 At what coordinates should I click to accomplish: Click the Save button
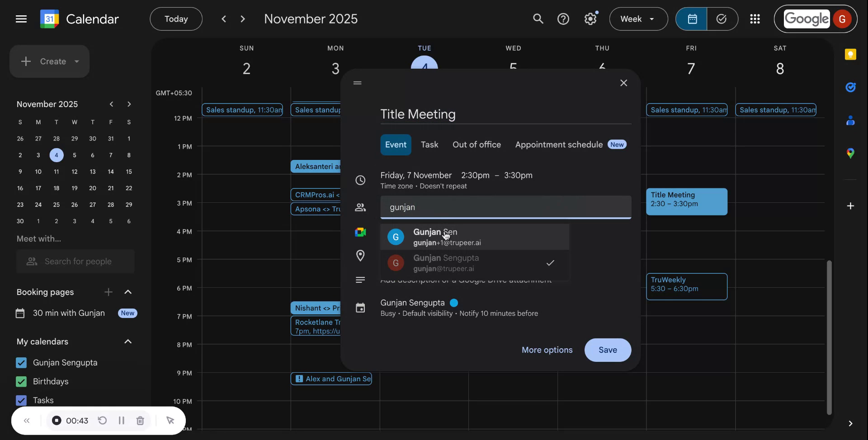click(x=607, y=350)
